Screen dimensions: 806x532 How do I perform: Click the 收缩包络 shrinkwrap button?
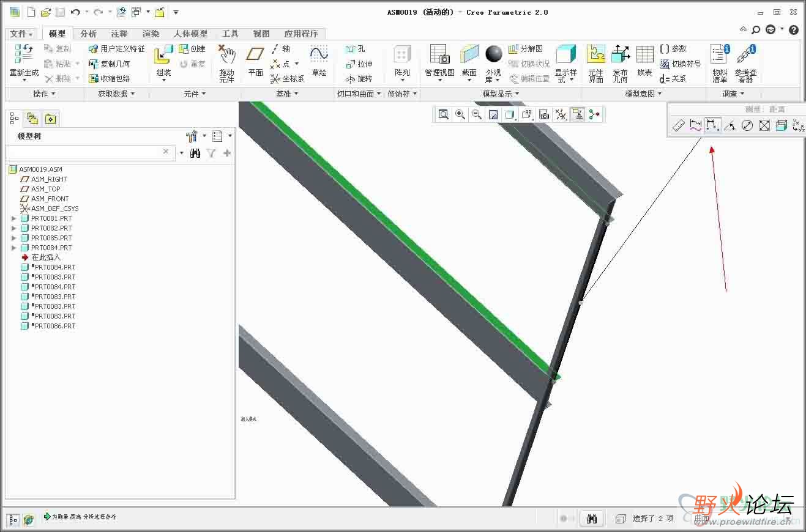point(110,78)
